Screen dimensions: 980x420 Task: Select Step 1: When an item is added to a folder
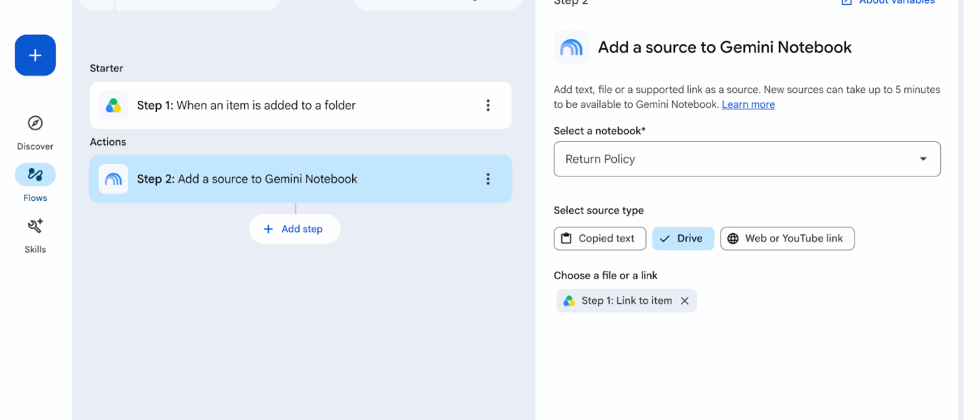point(300,106)
